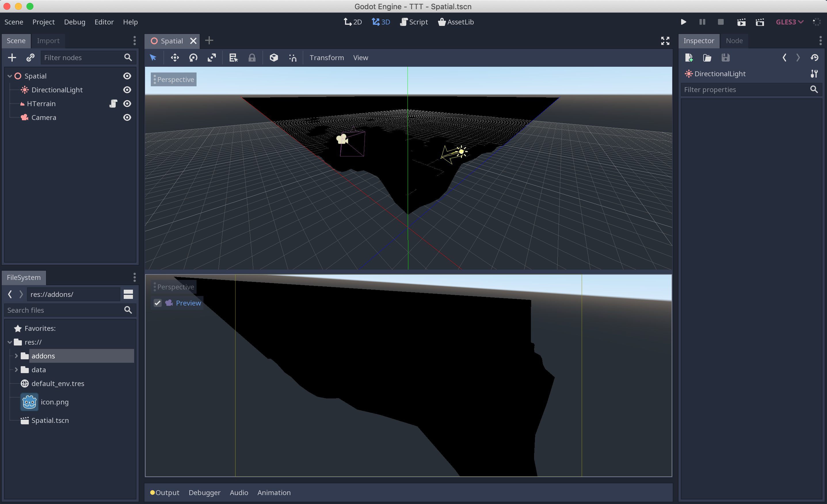Switch to the Debugger bottom panel
This screenshot has height=504, width=827.
pos(204,492)
